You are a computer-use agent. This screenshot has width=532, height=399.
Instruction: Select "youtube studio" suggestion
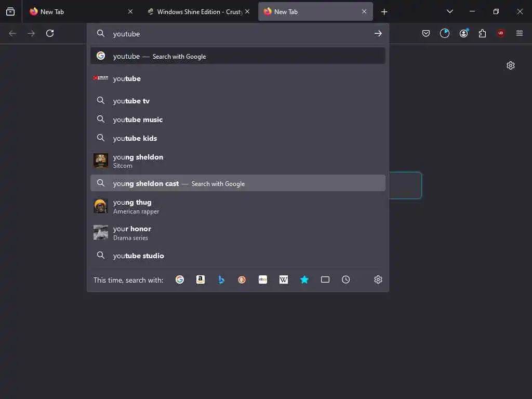point(237,255)
